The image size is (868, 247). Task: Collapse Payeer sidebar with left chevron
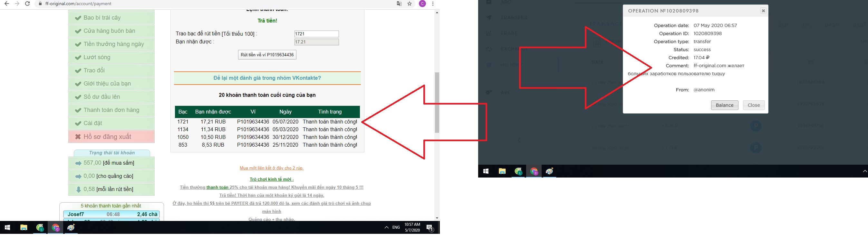pyautogui.click(x=519, y=140)
